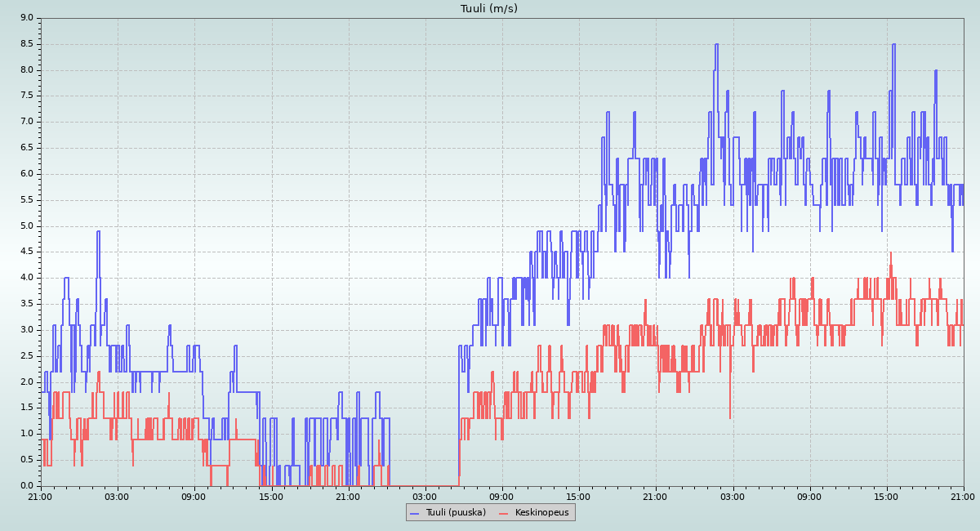The height and width of the screenshot is (531, 980).
Task: Click the last 09:00 time label
Action: [x=809, y=496]
